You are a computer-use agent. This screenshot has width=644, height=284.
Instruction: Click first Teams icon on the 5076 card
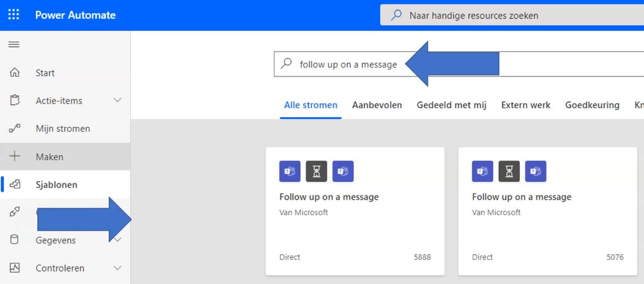point(483,171)
